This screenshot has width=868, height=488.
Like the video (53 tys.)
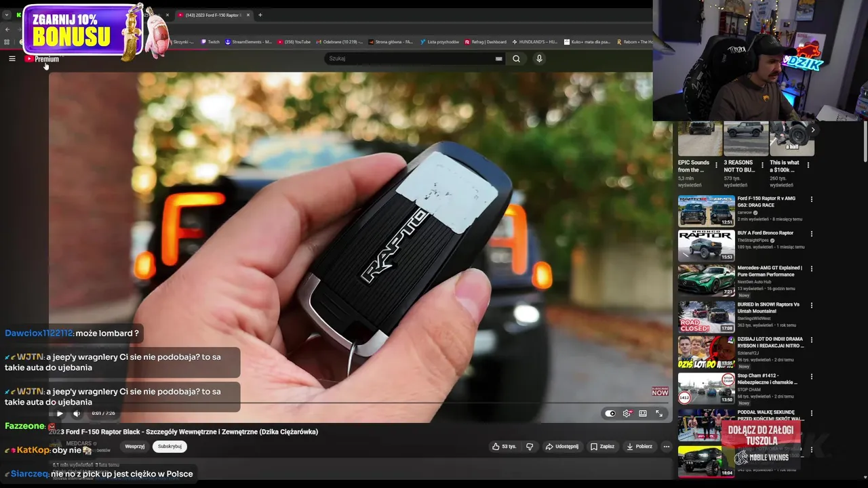[x=505, y=447]
